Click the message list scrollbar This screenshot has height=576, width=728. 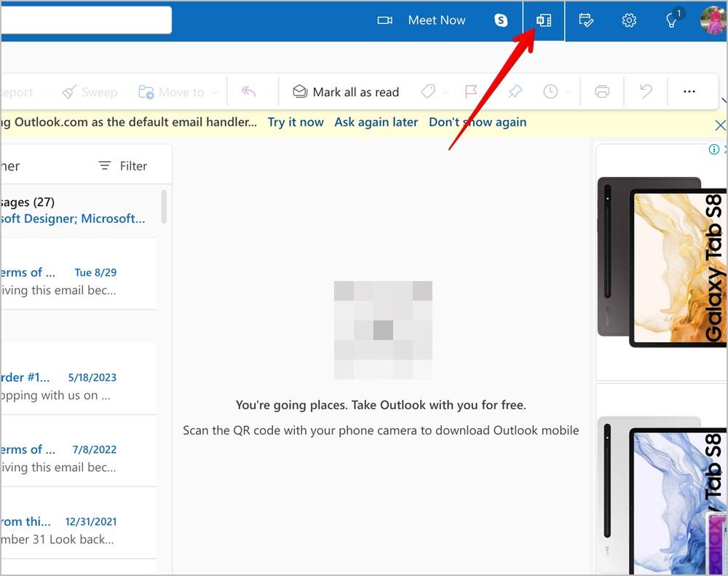(163, 207)
